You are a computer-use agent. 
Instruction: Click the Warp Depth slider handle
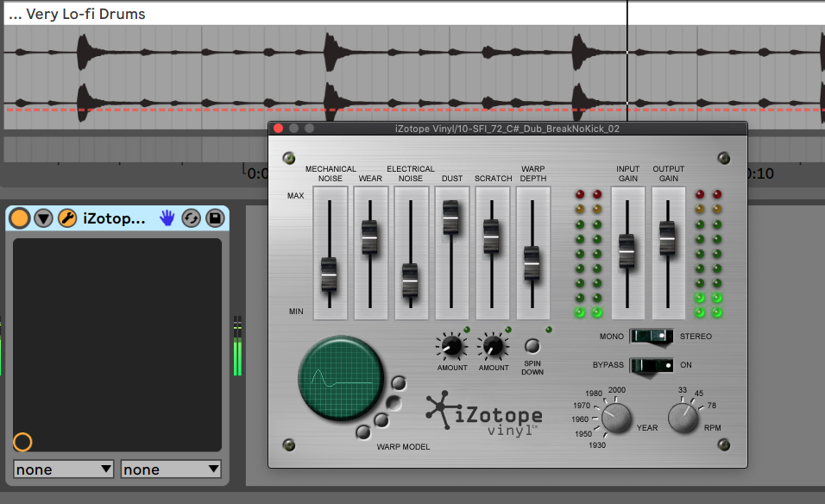pyautogui.click(x=532, y=263)
